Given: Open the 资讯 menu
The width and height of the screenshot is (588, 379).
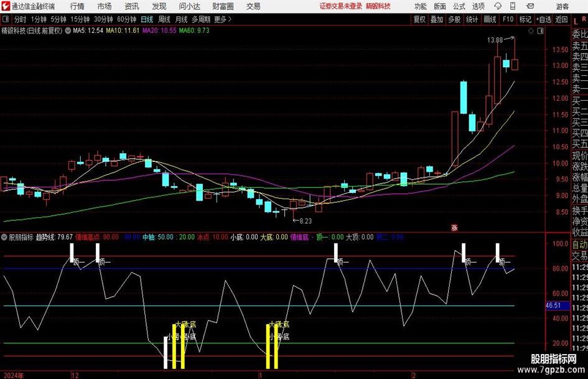Looking at the screenshot, I should 132,6.
